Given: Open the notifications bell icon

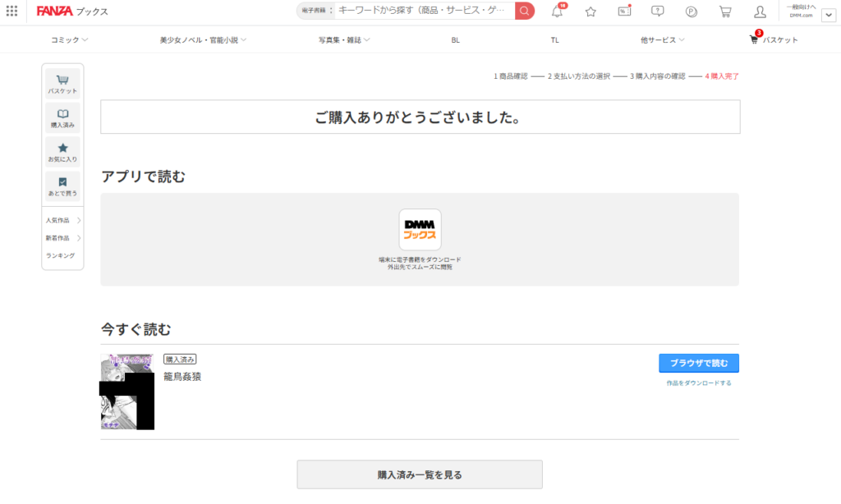Looking at the screenshot, I should [x=558, y=11].
